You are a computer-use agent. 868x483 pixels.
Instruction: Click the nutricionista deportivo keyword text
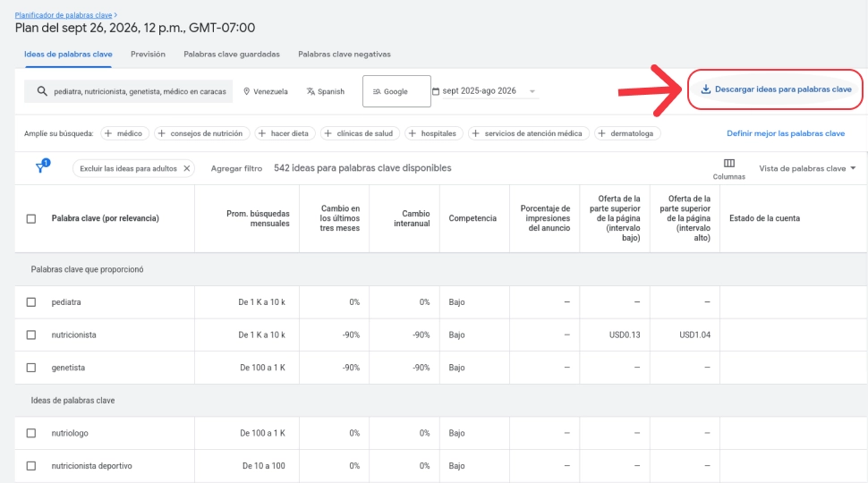91,466
